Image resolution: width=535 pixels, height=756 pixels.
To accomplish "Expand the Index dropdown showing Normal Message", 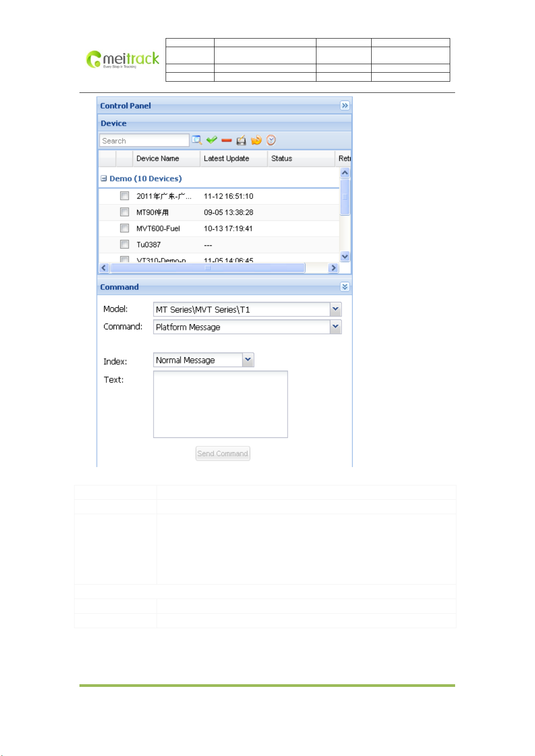I will point(248,360).
